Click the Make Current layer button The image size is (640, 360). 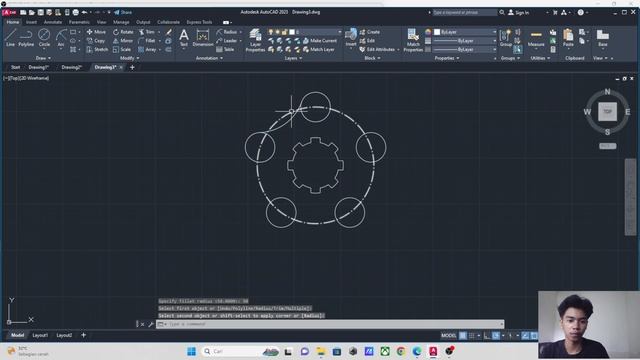point(320,41)
